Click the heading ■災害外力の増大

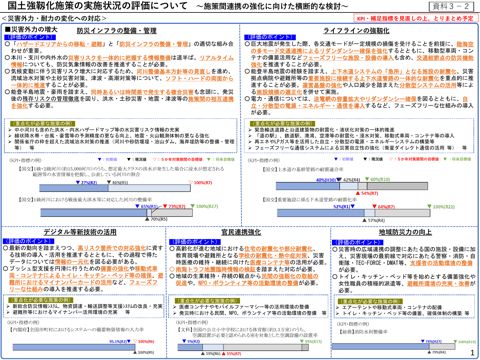click(x=31, y=29)
